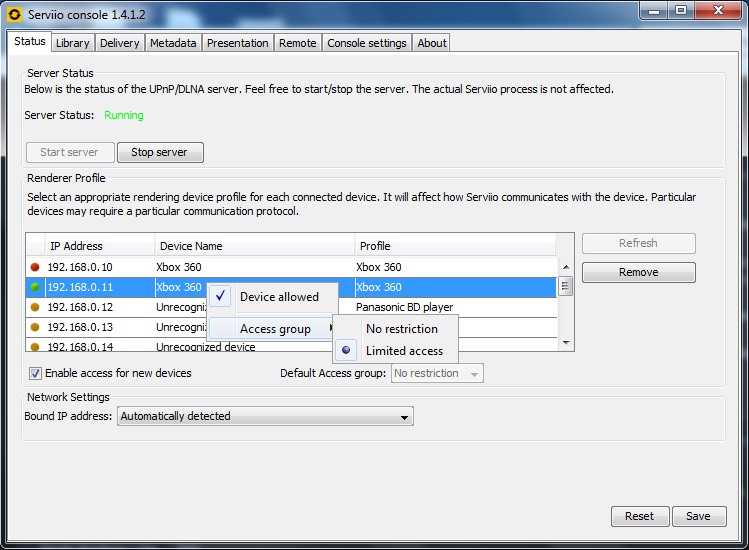The image size is (749, 550).
Task: Click the Device Name column header
Action: 255,246
